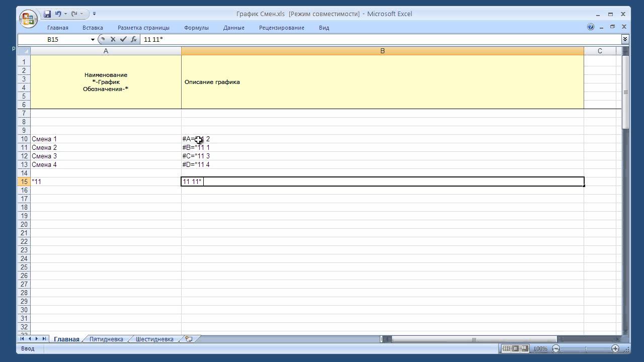
Task: Click cell containing Смена 2
Action: [106, 148]
